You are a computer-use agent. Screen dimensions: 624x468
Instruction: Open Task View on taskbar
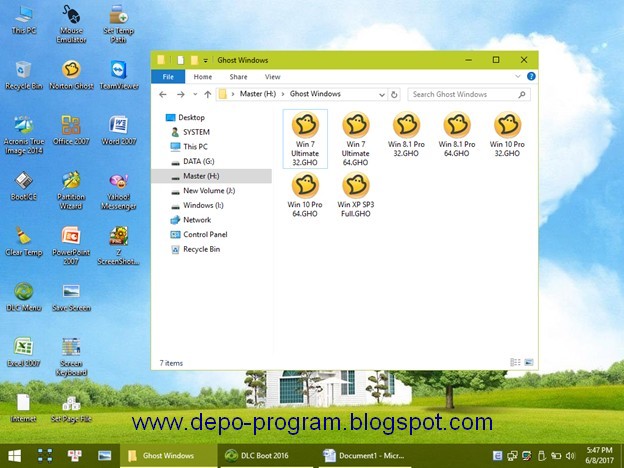[x=45, y=456]
